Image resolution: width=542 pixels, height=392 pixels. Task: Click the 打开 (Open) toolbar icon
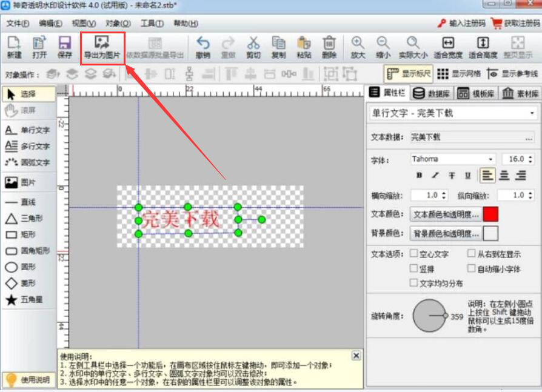[39, 47]
